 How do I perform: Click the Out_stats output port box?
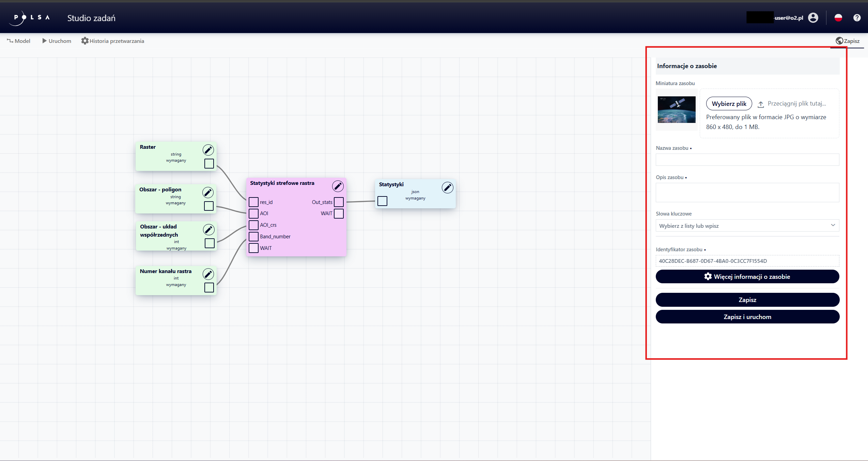[339, 202]
